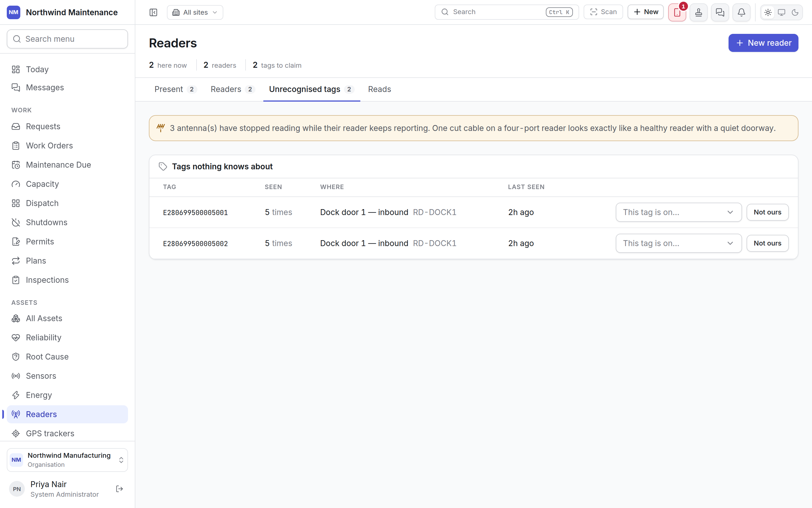Open GPS trackers in the sidebar
812x508 pixels.
(67, 433)
